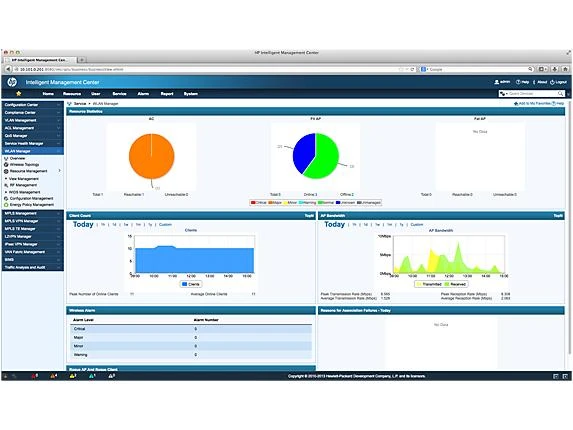Toggle the Received legend item
573x430 pixels.
coord(455,284)
